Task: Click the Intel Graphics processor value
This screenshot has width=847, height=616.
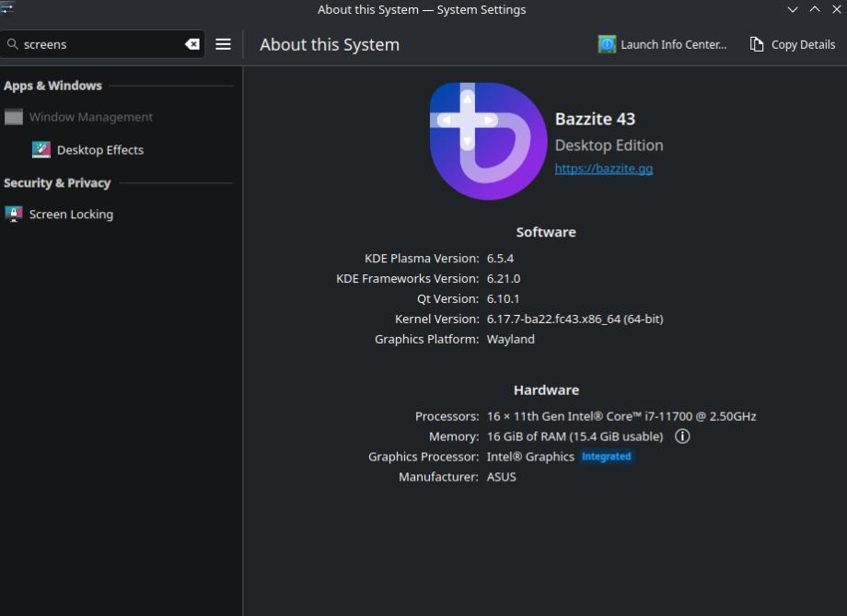Action: tap(530, 457)
